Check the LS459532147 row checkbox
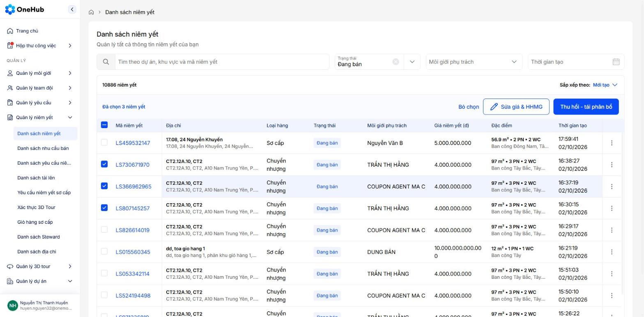The image size is (644, 317). (104, 142)
